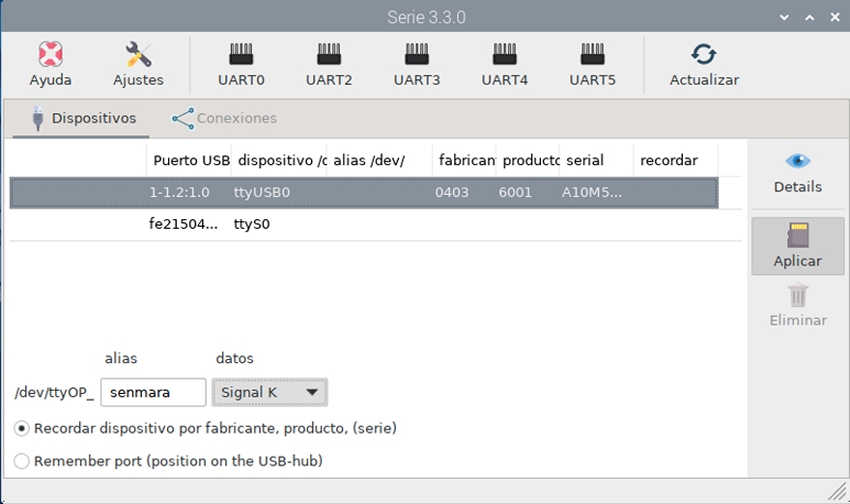Viewport: 850px width, 504px height.
Task: Select Remember port radio option
Action: (22, 462)
